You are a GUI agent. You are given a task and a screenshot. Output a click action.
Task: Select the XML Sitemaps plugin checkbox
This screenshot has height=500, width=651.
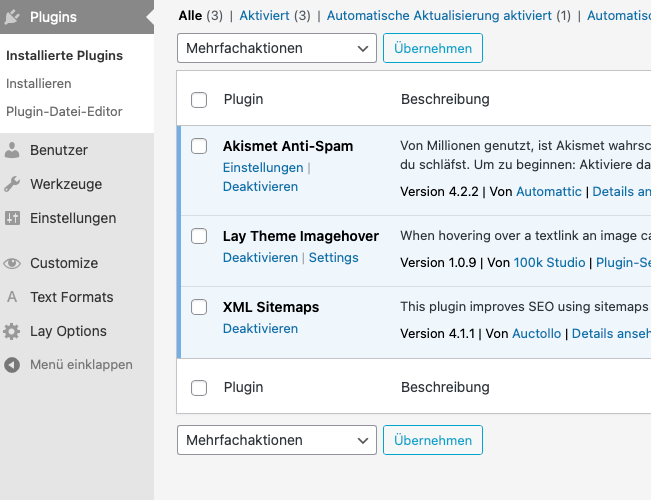[199, 307]
